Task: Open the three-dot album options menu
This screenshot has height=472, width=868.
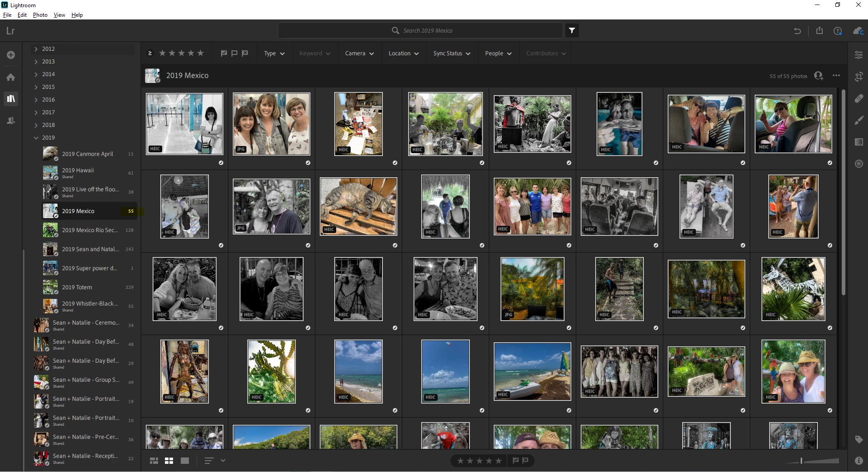Action: 836,76
